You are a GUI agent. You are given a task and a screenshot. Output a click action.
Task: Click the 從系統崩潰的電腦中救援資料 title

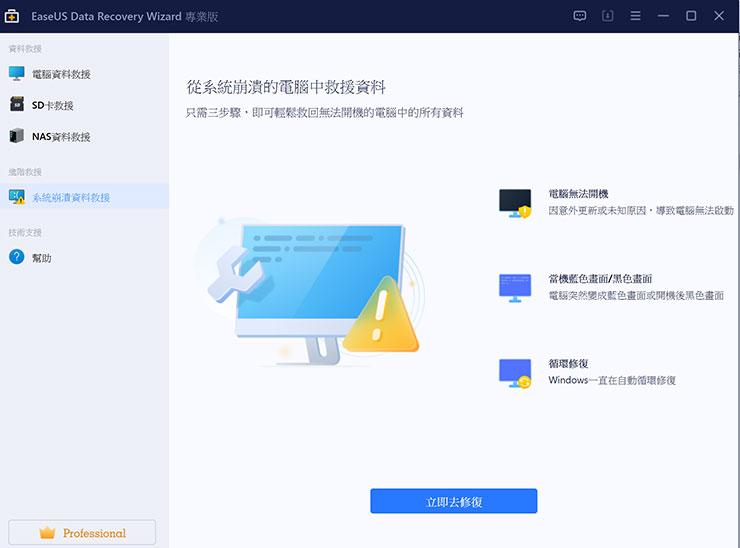tap(286, 87)
